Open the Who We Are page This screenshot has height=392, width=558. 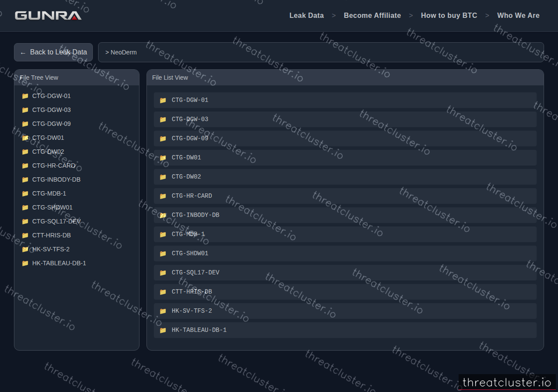point(518,15)
